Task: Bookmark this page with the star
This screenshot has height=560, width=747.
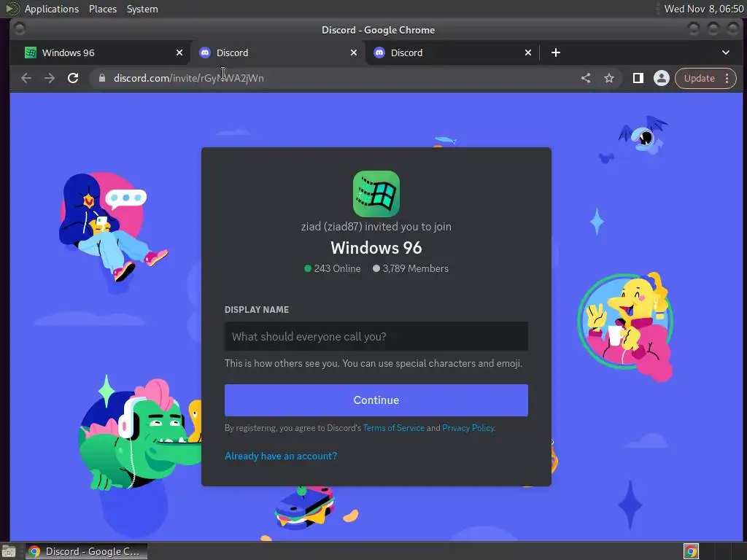Action: click(x=609, y=78)
